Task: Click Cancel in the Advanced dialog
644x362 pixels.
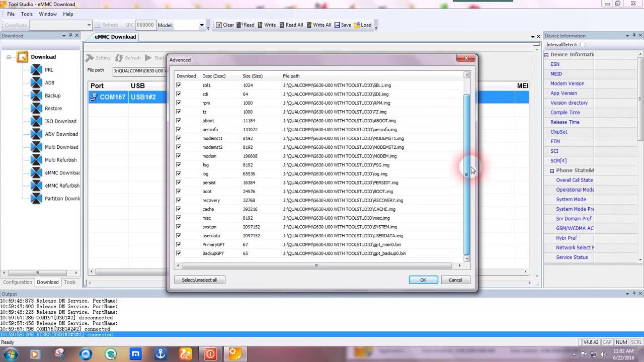Action: click(x=455, y=280)
